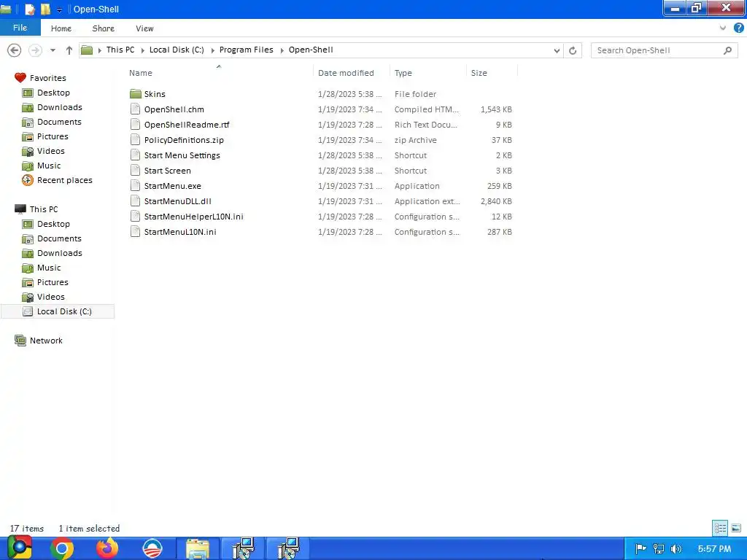
Task: Click the first installer icon on taskbar
Action: [x=243, y=548]
